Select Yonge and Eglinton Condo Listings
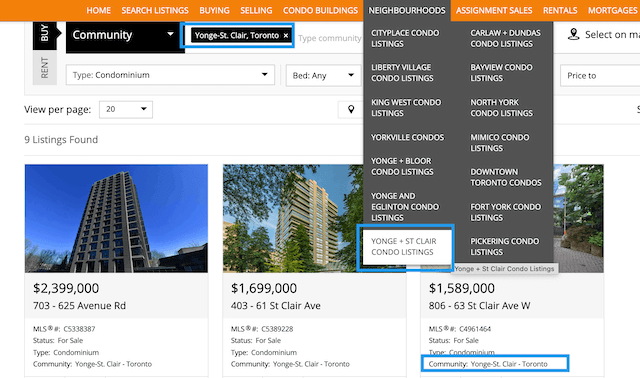The image size is (640, 378). pos(405,207)
